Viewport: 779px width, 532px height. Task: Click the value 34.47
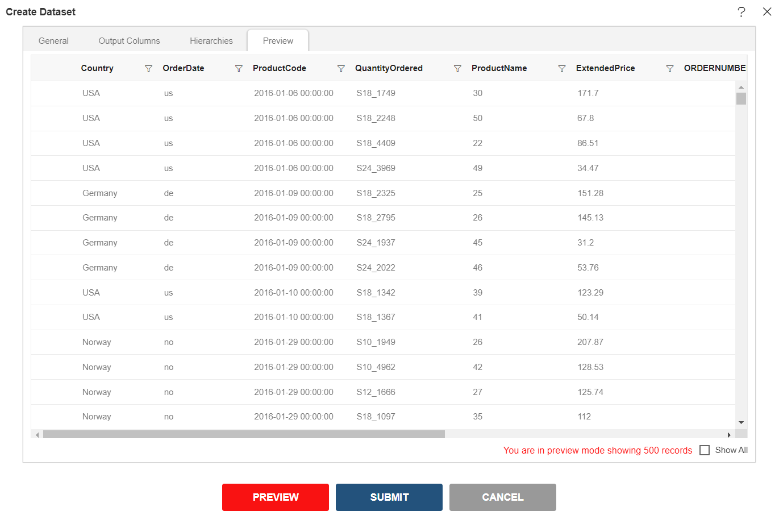tap(588, 168)
